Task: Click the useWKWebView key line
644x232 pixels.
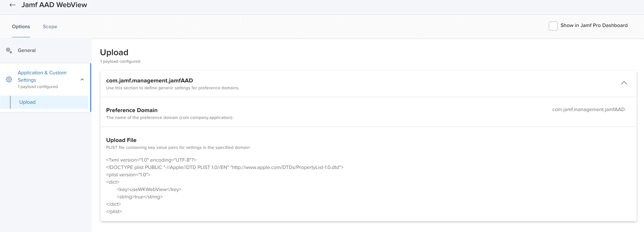Action: pyautogui.click(x=149, y=189)
